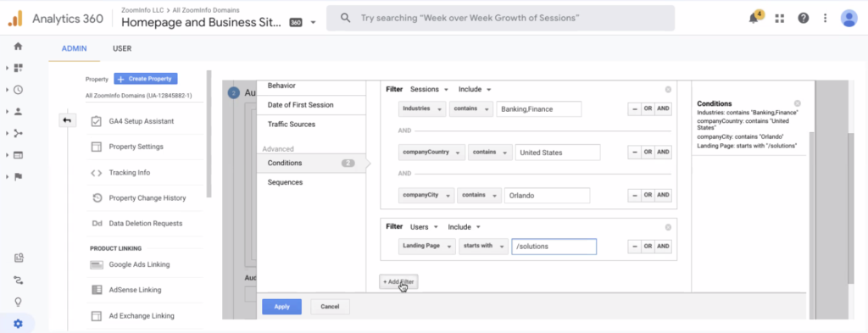Image resolution: width=868 pixels, height=333 pixels.
Task: Click AND button on Industries row
Action: pyautogui.click(x=663, y=109)
